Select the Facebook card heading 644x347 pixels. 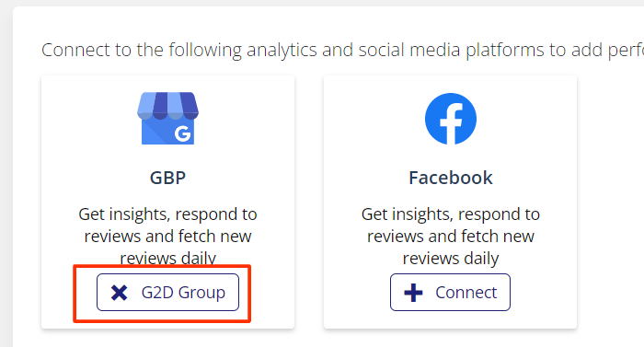(451, 178)
